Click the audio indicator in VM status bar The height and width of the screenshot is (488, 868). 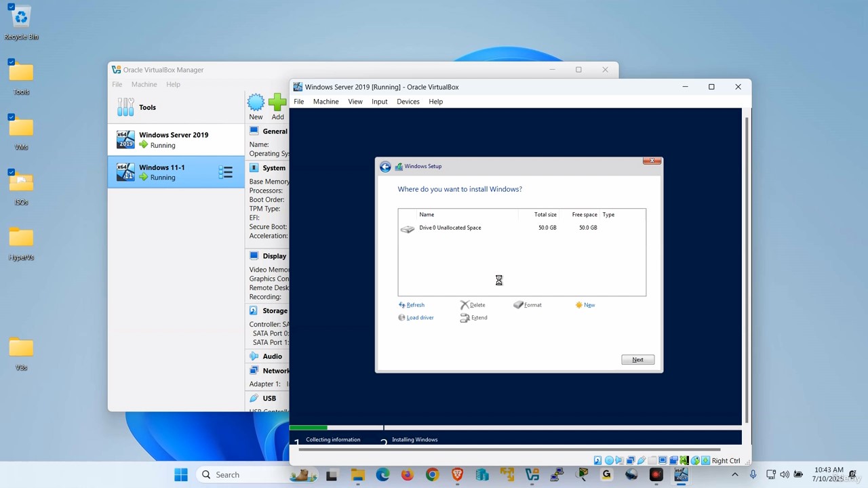pos(620,460)
